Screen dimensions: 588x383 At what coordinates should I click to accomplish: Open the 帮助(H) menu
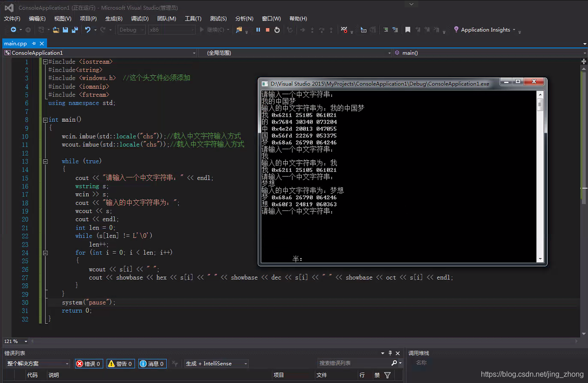[x=298, y=19]
